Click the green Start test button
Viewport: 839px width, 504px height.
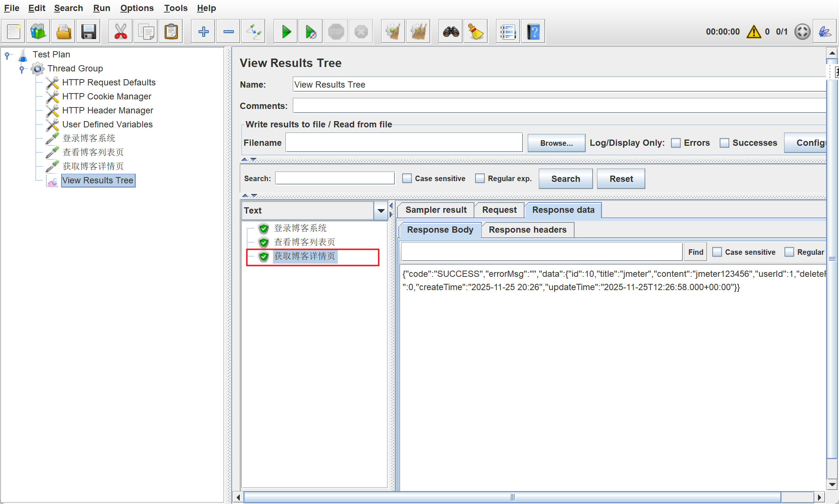click(286, 32)
